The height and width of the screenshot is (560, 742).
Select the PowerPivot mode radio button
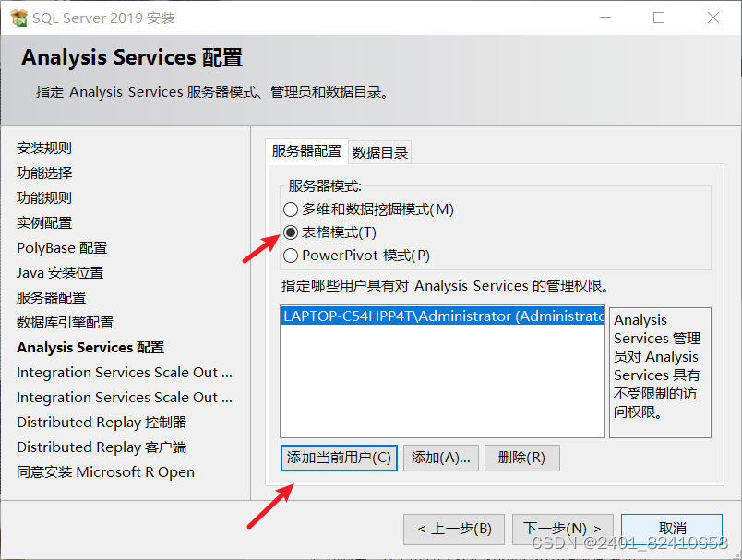pos(290,256)
